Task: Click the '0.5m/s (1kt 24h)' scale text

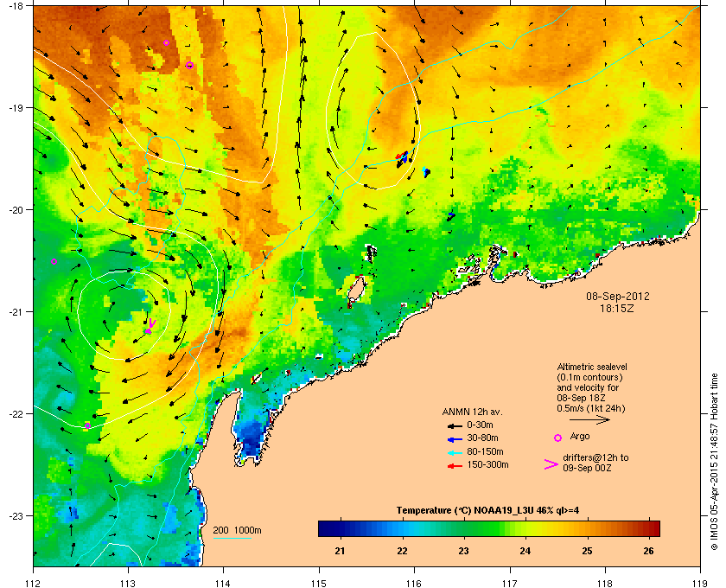Action: (x=591, y=408)
